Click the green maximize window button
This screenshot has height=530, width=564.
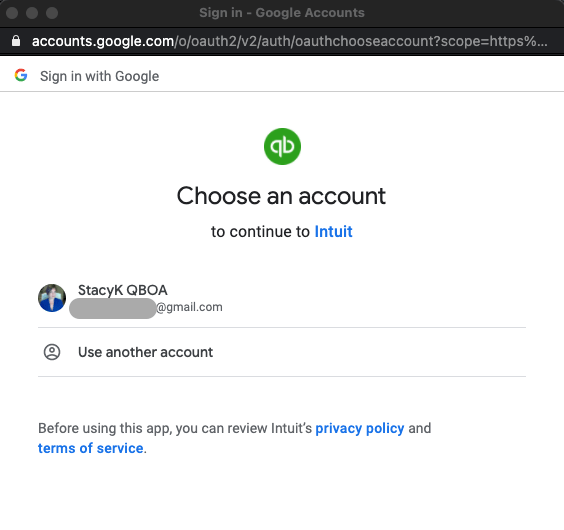click(52, 13)
